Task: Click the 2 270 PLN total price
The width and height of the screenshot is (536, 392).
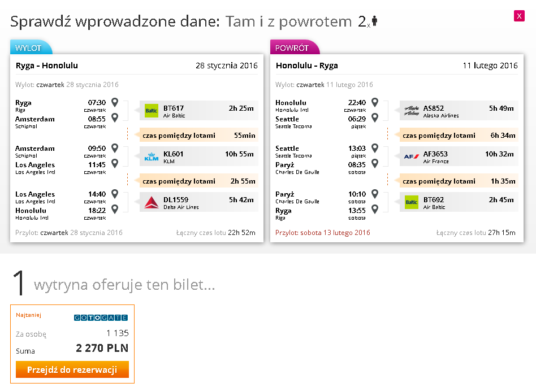Action: [x=102, y=348]
